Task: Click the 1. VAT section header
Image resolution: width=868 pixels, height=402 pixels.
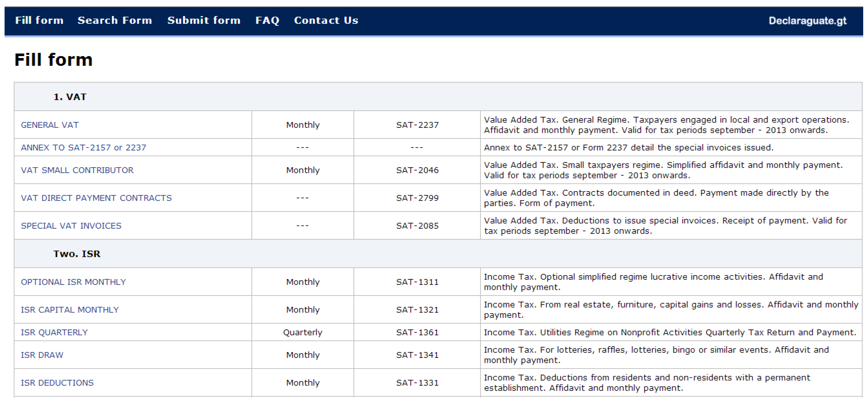Action: click(70, 97)
